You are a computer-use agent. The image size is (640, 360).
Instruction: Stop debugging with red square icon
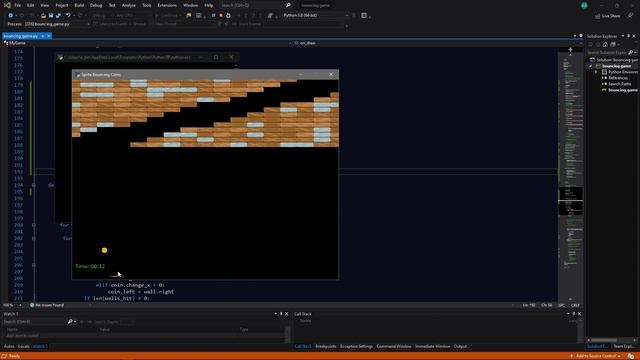tap(221, 16)
